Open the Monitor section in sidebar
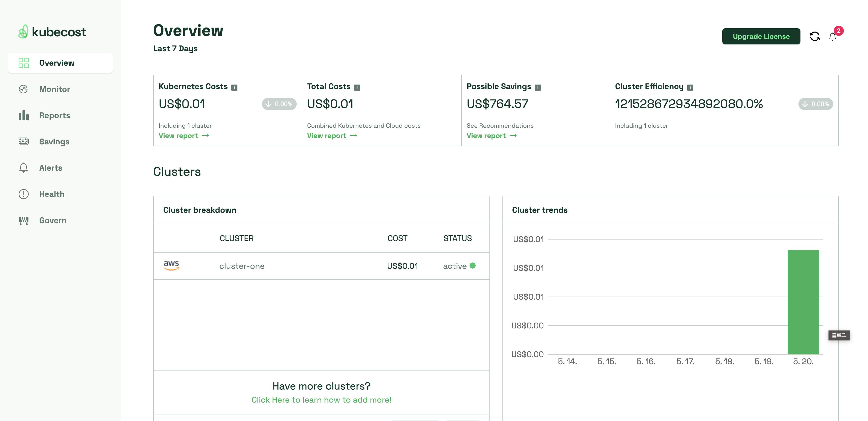Image resolution: width=868 pixels, height=421 pixels. (54, 89)
